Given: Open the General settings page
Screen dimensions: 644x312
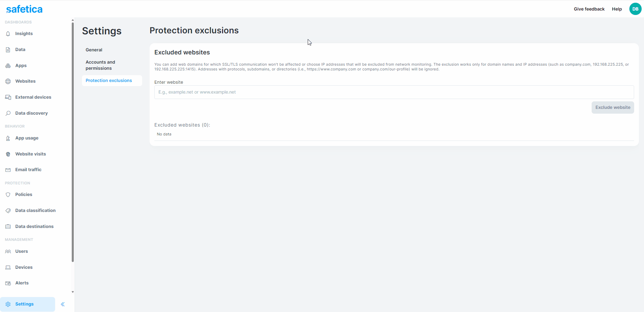Looking at the screenshot, I should click(94, 50).
